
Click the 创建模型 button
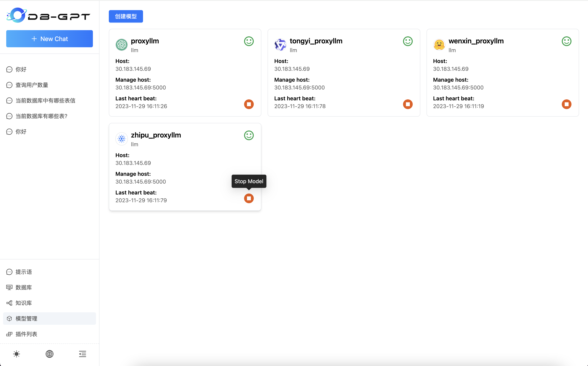click(126, 17)
